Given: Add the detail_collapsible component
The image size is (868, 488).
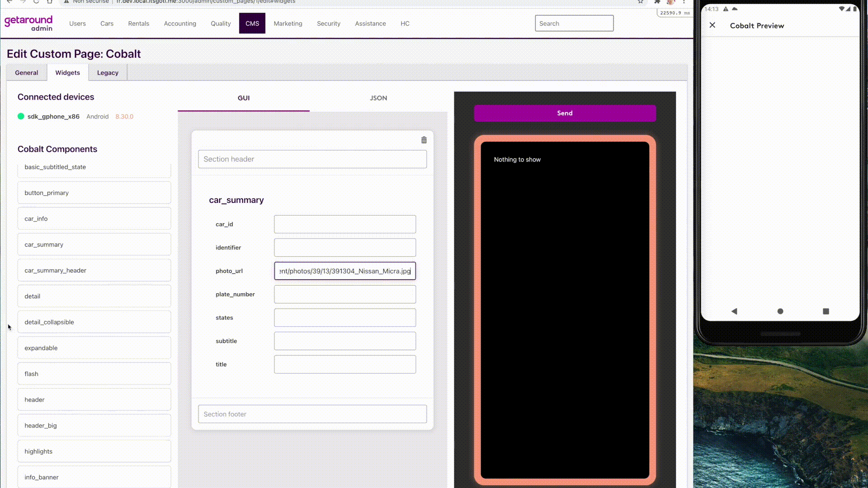Looking at the screenshot, I should [94, 322].
